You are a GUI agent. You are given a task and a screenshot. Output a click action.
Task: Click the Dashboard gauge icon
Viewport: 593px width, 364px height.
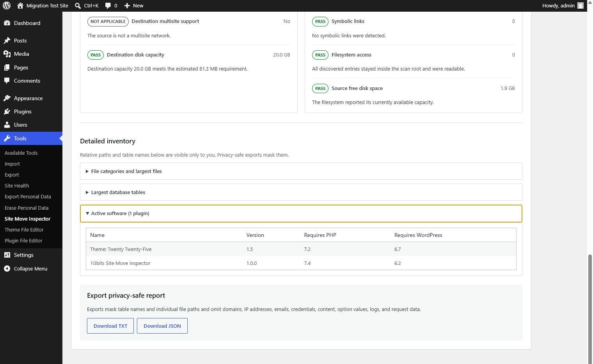[7, 23]
